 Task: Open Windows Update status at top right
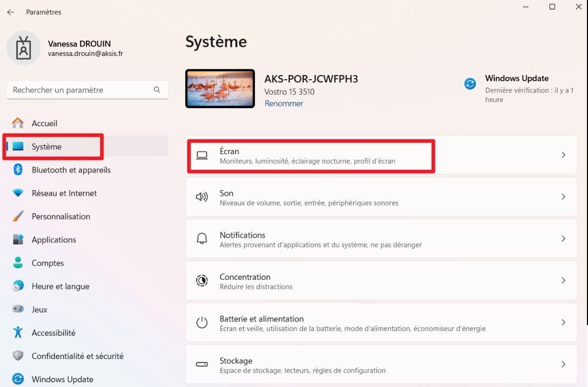point(517,78)
